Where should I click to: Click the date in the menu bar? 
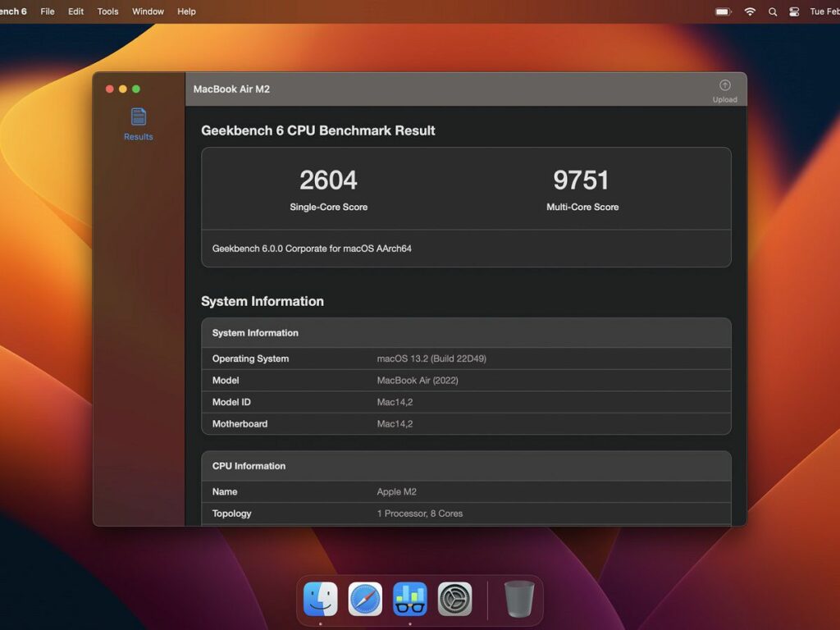[x=824, y=11]
